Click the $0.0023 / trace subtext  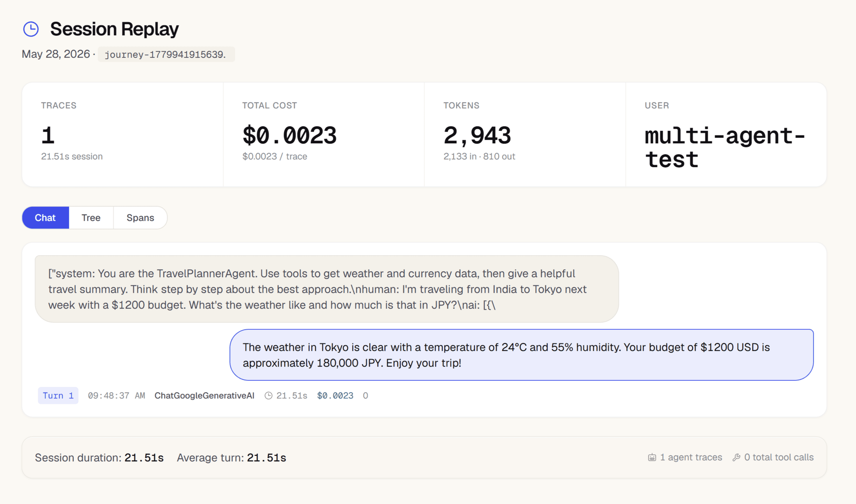click(274, 156)
